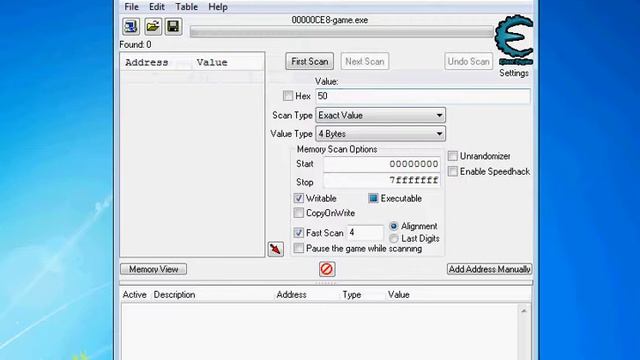Screen dimensions: 640x360
Task: Uncheck the Writable checkbox
Action: (298, 198)
